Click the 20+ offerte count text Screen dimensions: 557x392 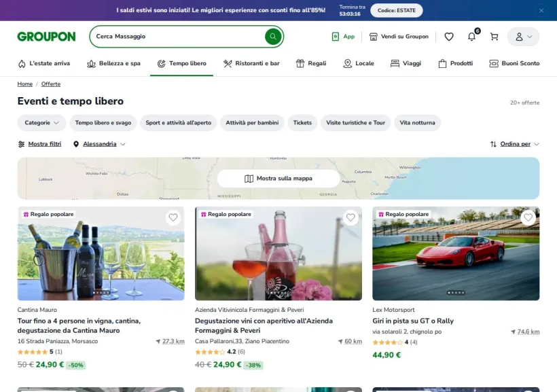point(524,103)
